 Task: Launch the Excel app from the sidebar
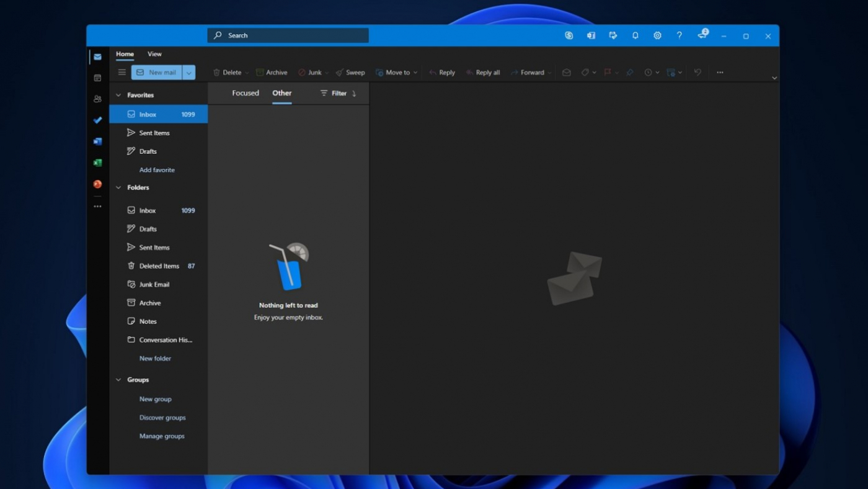pos(97,163)
